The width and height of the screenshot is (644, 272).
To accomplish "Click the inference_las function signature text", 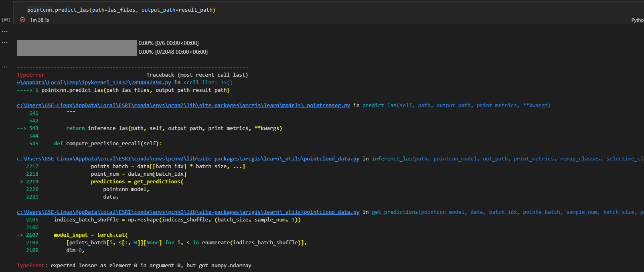I will pos(508,158).
